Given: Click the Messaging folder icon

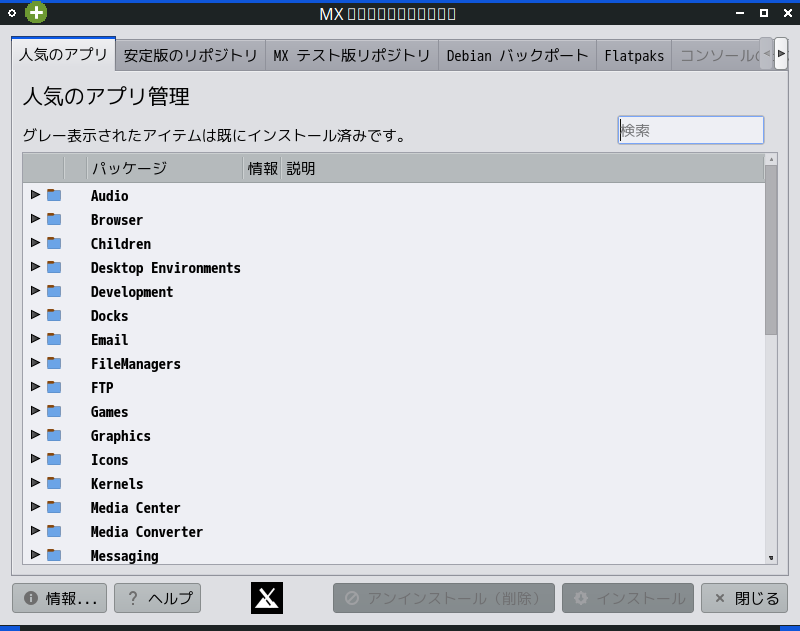Looking at the screenshot, I should click(54, 555).
